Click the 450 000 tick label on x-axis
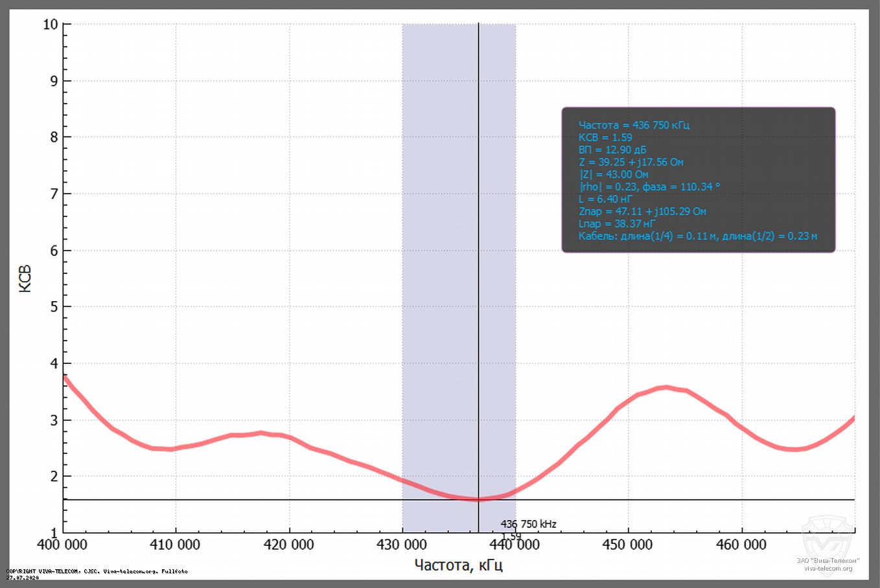The width and height of the screenshot is (880, 588). (x=627, y=545)
